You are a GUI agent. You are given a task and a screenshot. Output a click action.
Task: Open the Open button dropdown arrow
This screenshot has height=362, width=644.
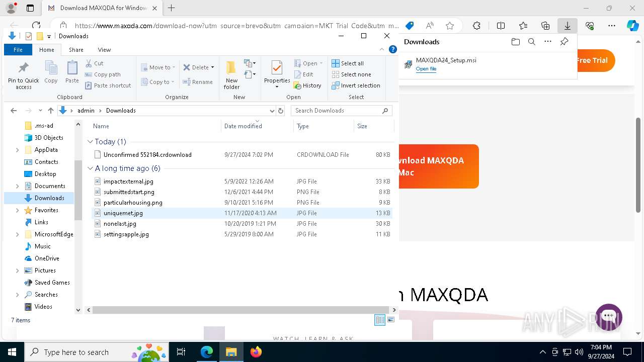tap(321, 63)
